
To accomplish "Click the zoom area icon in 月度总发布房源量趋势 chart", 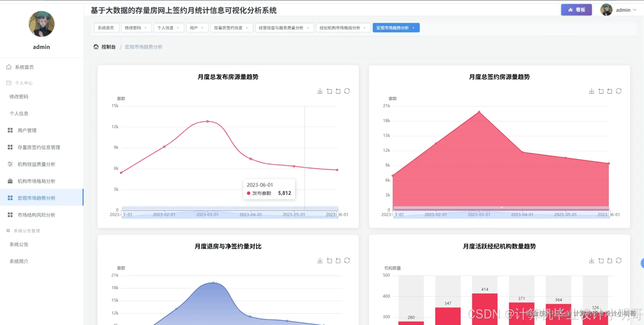I will [x=329, y=91].
